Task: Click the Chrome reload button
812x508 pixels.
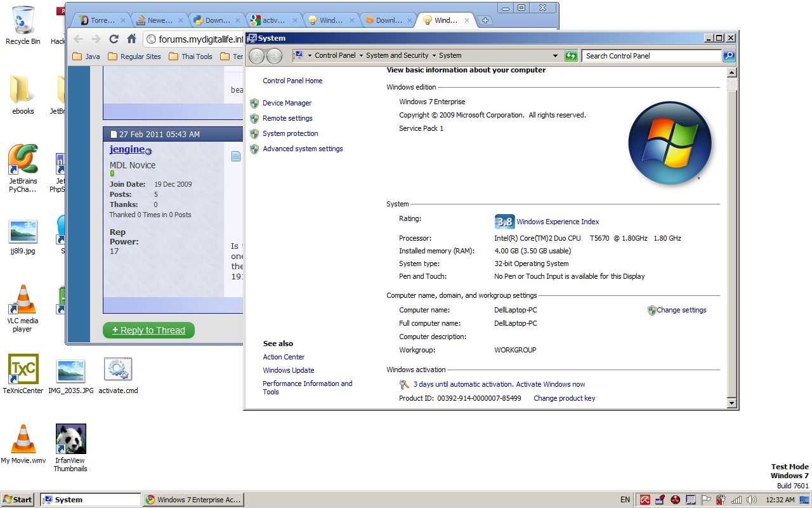Action: pos(114,39)
